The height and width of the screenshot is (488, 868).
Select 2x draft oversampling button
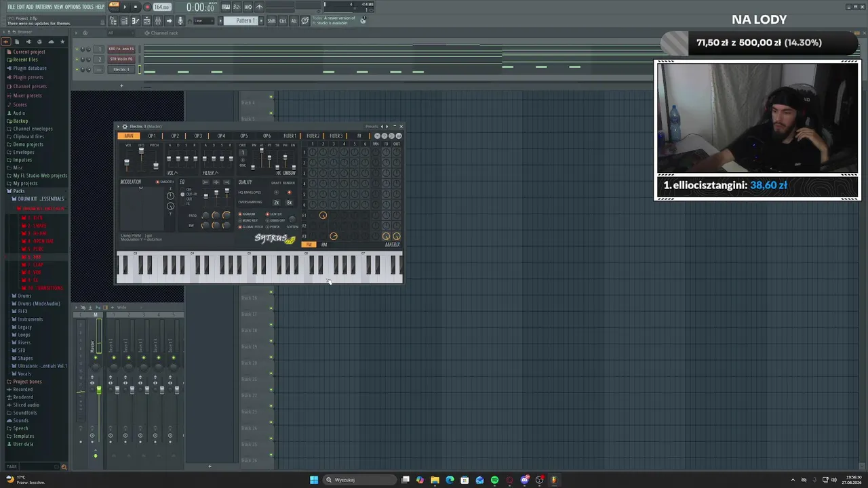tap(276, 203)
